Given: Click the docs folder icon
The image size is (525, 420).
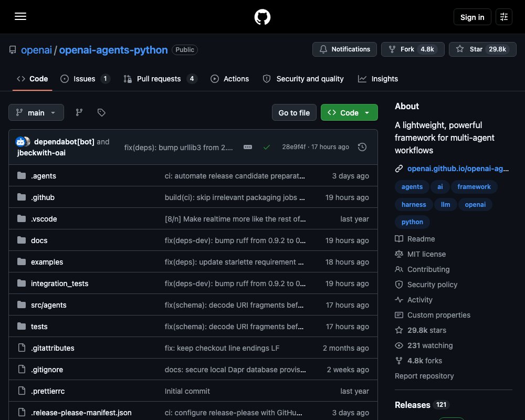Looking at the screenshot, I should (x=22, y=240).
